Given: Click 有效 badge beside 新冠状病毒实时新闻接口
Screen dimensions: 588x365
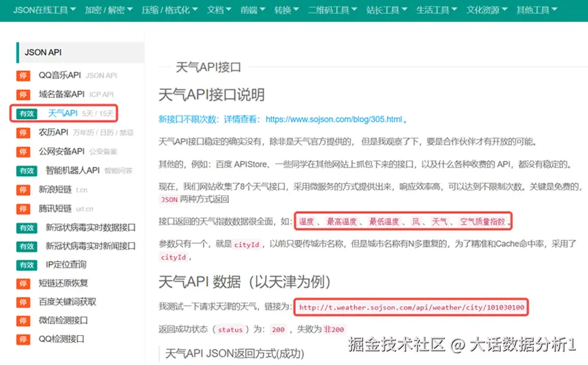Looking at the screenshot, I should point(27,247).
